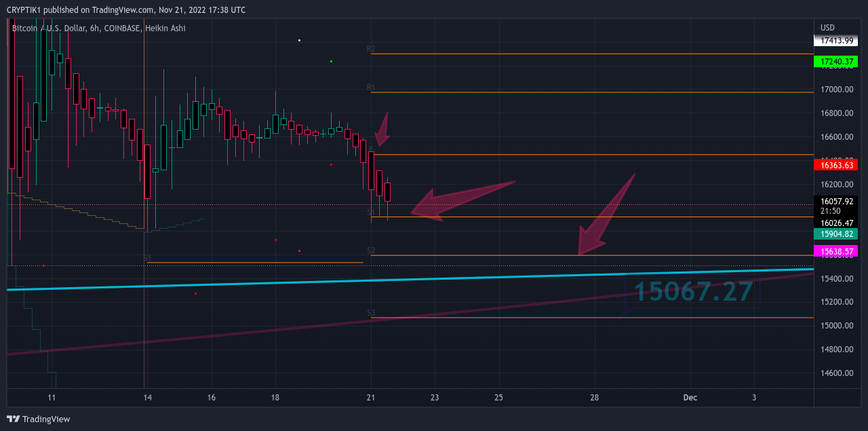This screenshot has width=868, height=431.
Task: Click the 21:50 countdown timer label
Action: (831, 212)
